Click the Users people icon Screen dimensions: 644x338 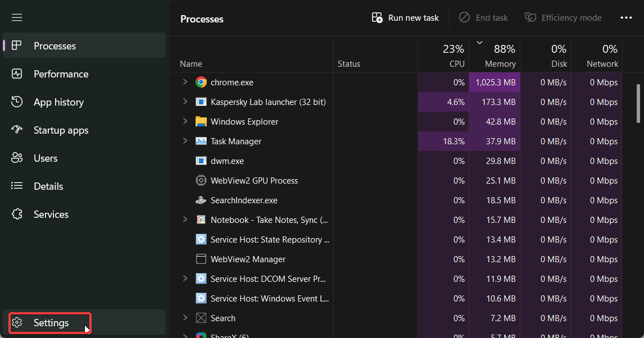17,158
